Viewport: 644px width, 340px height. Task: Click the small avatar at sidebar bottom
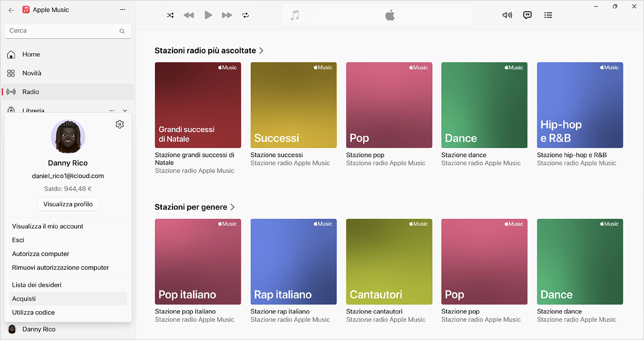point(12,329)
